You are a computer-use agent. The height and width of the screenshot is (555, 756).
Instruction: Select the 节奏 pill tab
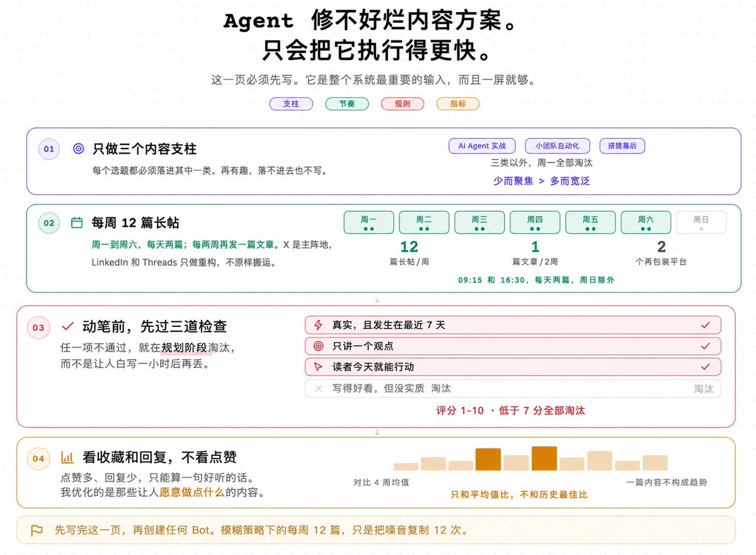pyautogui.click(x=347, y=104)
